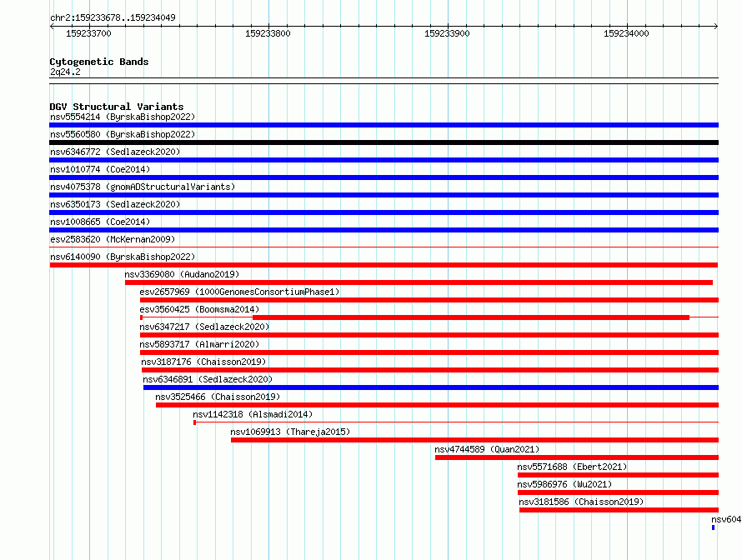
Task: Open nsv1142318 (Alsmadi2014) label
Action: pos(253,414)
